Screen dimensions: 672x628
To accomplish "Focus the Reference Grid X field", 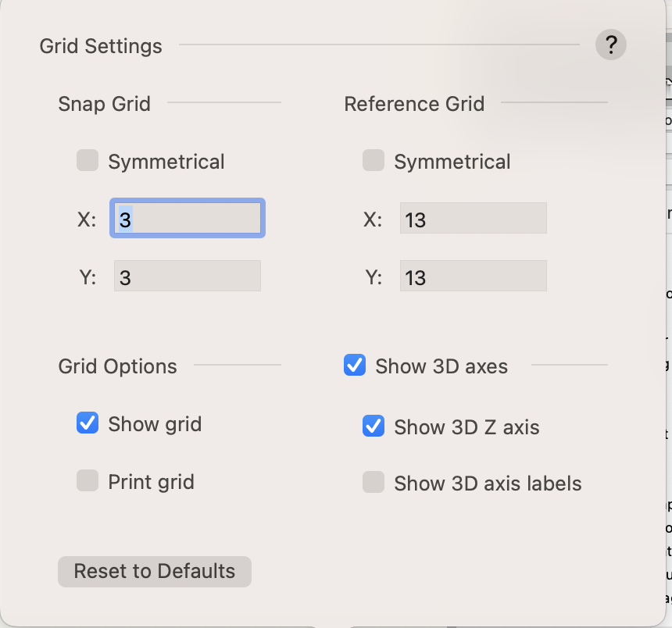I will [x=473, y=219].
